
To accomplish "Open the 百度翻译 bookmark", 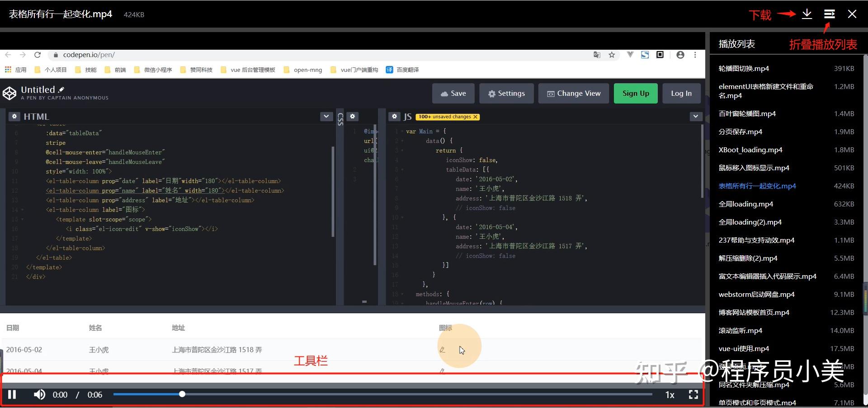I will pos(402,70).
